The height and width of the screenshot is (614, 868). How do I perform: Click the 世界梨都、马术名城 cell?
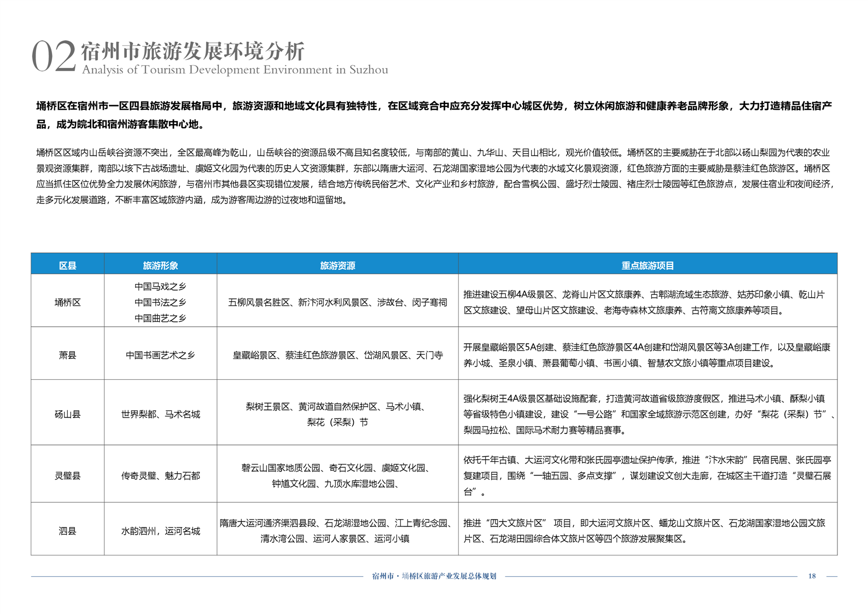click(160, 414)
